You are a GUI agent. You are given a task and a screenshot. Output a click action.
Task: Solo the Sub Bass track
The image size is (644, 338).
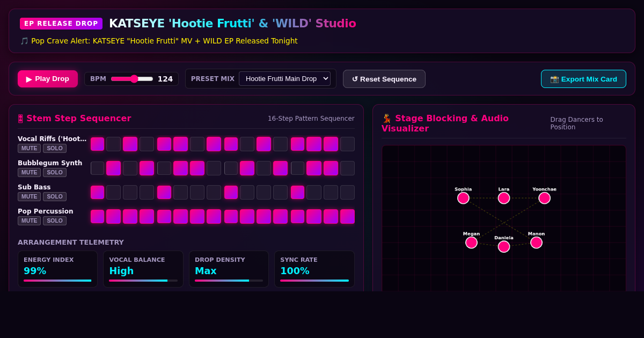[55, 196]
